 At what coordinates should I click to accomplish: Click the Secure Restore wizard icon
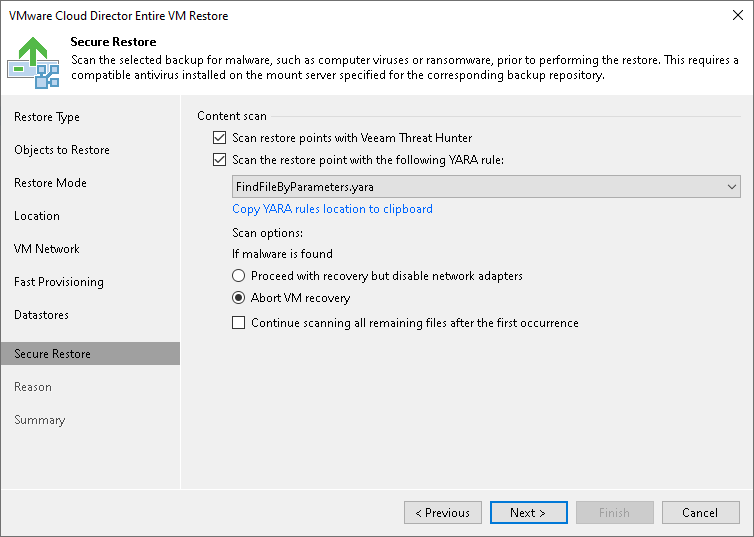point(33,62)
